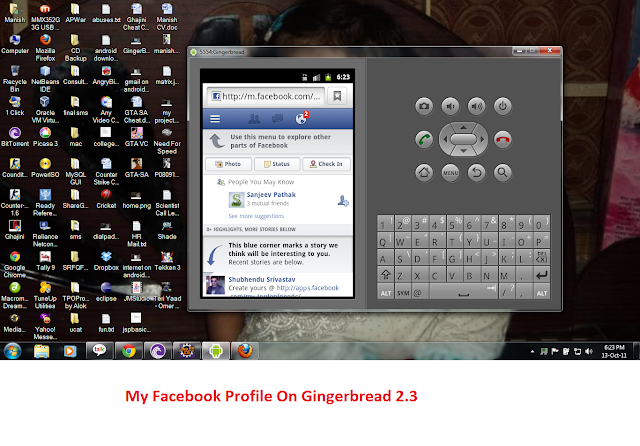The width and height of the screenshot is (640, 446).
Task: Open the Tekken 3 desktop icon
Action: pos(167,261)
